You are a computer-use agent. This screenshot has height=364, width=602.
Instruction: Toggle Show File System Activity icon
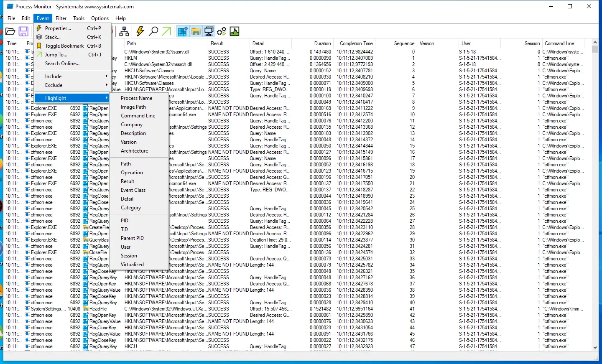click(x=196, y=31)
